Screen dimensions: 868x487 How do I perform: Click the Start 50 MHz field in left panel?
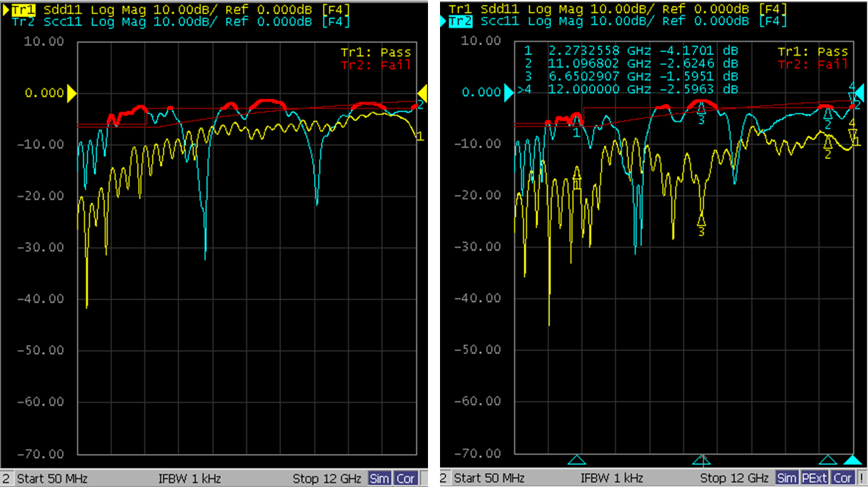tap(52, 478)
